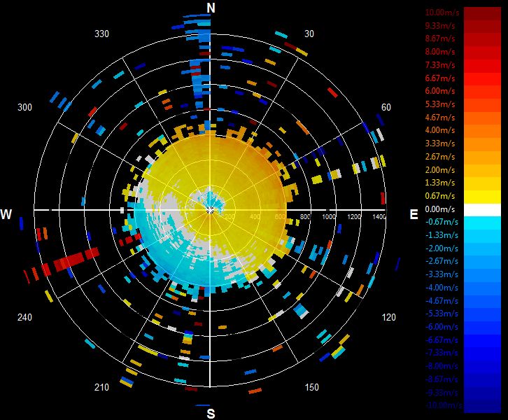Click the N compass label at top
The width and height of the screenshot is (508, 420).
click(211, 8)
